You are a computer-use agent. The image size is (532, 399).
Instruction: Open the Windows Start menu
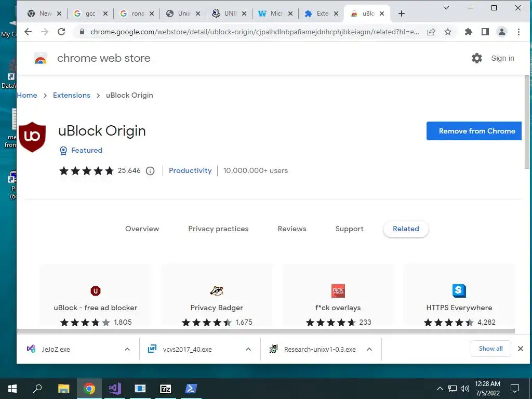[x=12, y=389]
